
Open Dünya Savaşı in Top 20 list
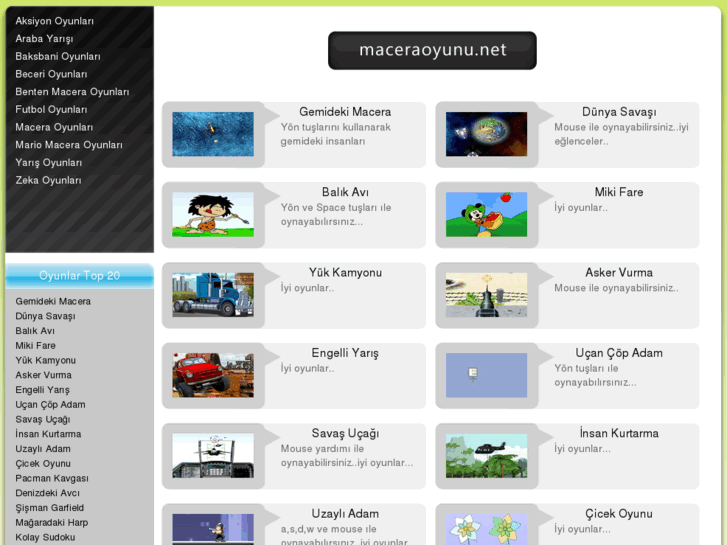point(45,316)
